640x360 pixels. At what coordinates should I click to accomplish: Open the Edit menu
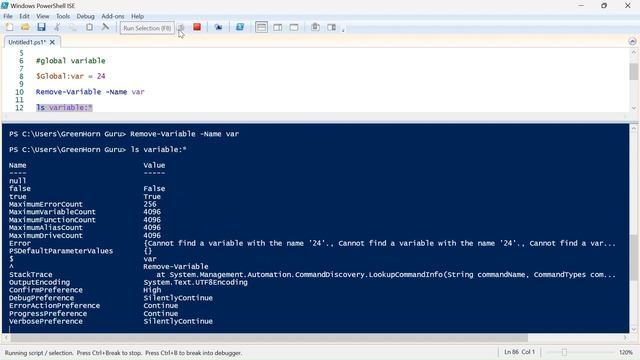click(x=24, y=16)
